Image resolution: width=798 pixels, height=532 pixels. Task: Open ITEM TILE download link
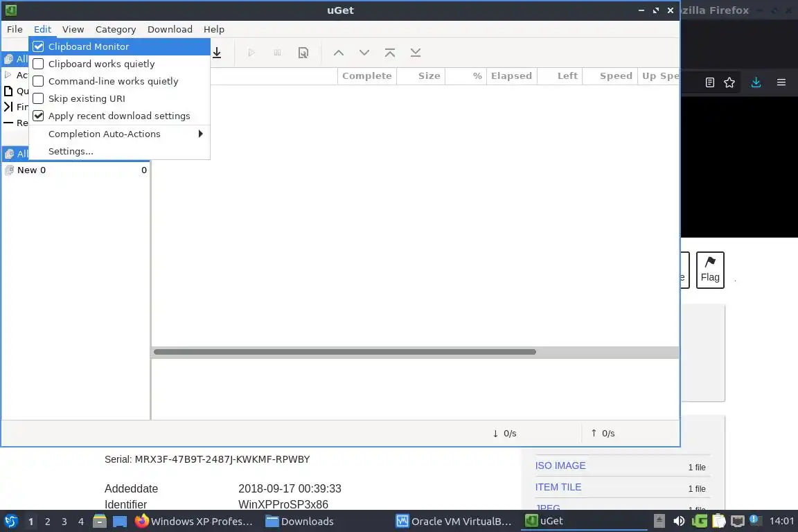click(558, 487)
